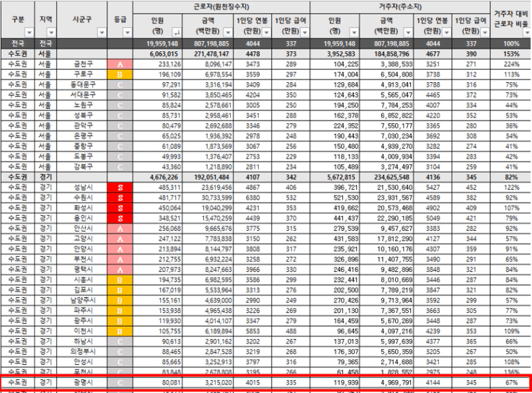Open the 지역 column filter dropdown
This screenshot has width=532, height=393.
(51, 32)
